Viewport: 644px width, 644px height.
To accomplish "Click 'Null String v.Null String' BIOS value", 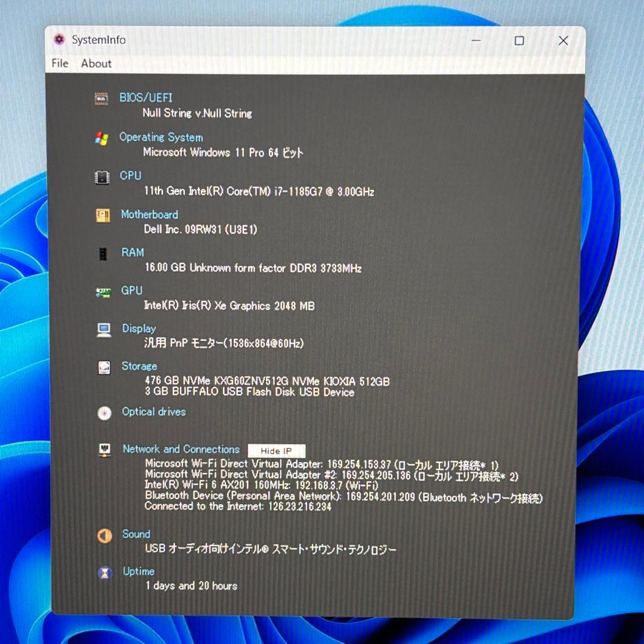I will click(x=197, y=113).
